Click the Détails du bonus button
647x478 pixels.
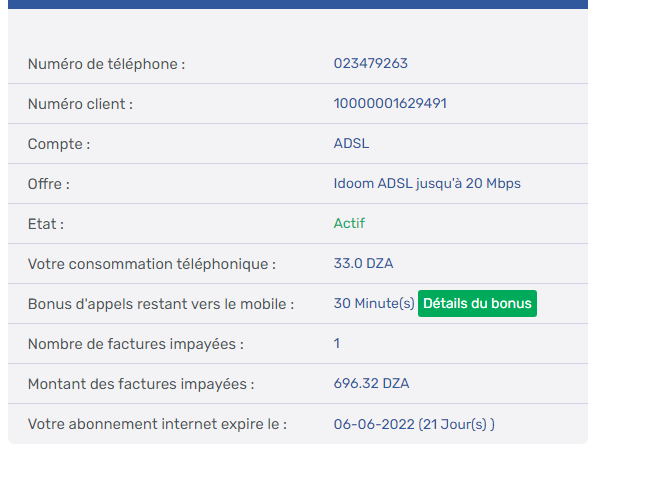477,303
